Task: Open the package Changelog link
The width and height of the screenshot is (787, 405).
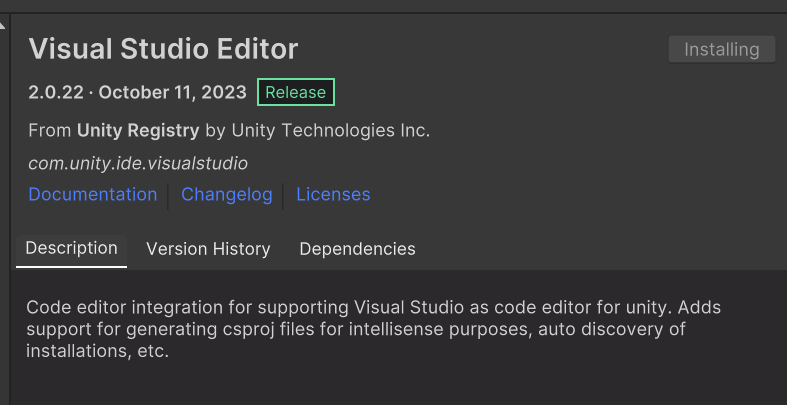Action: pos(226,194)
